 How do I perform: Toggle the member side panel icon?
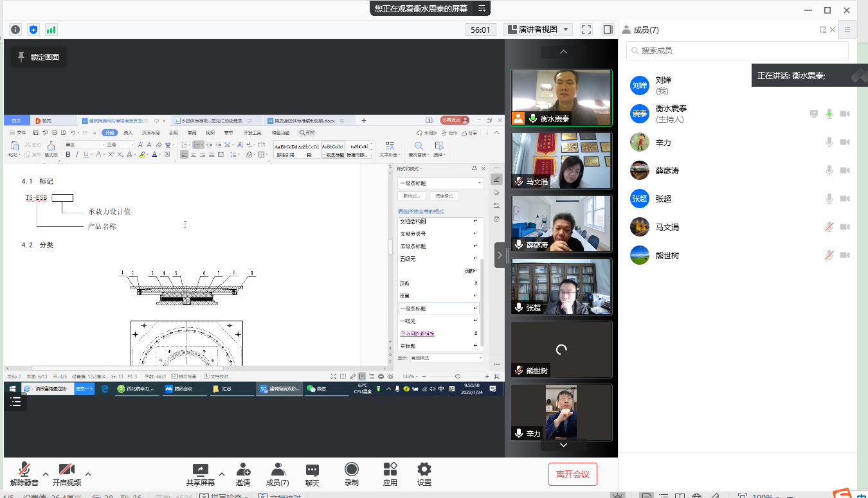pos(608,30)
